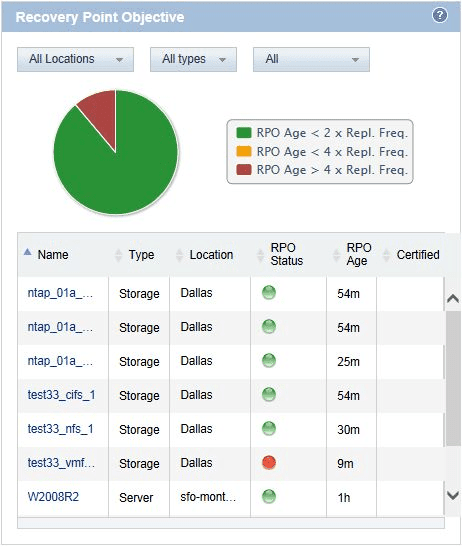Open help for Recovery Point Objective
Screen dimensions: 462x547
(x=440, y=16)
